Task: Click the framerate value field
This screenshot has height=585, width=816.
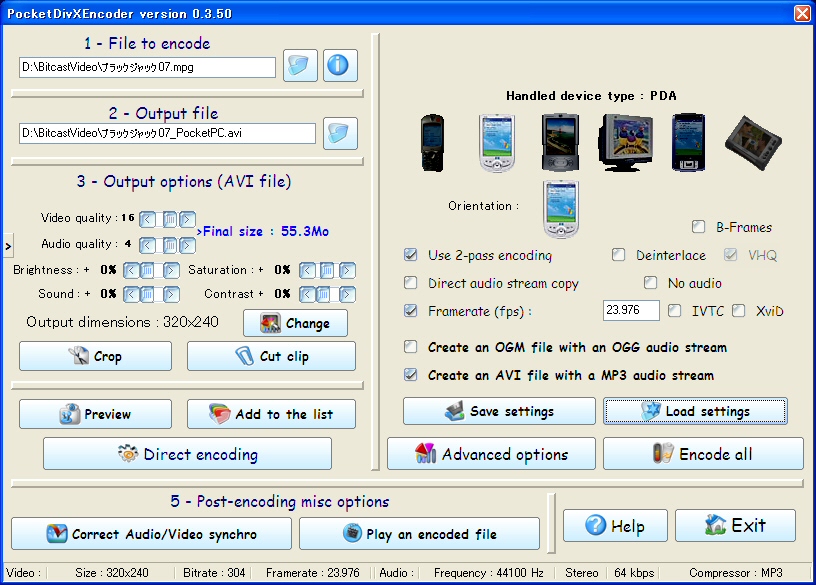Action: (631, 310)
